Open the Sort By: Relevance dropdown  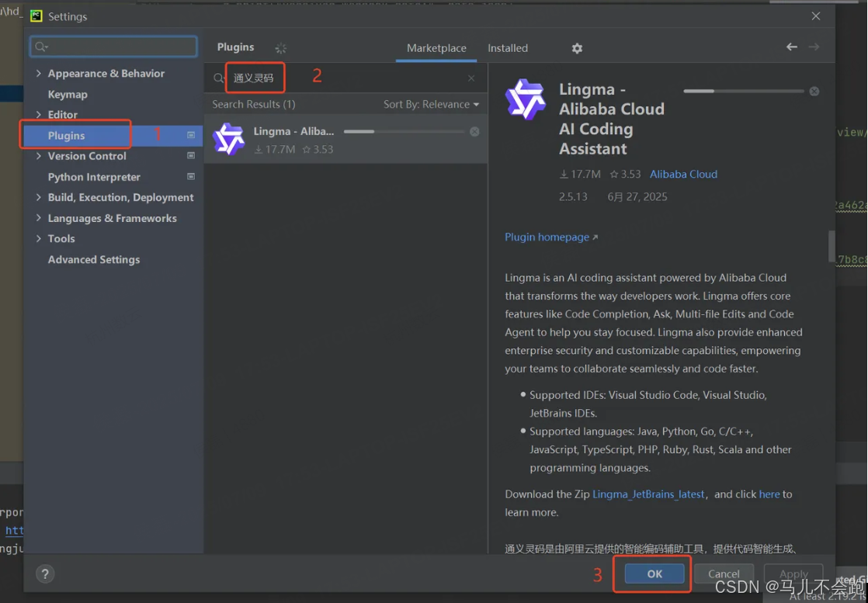pos(431,105)
